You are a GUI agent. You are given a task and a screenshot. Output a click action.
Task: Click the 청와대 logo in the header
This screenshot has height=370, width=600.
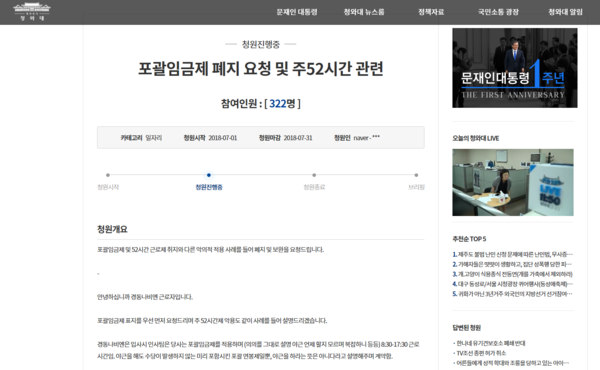[x=32, y=11]
